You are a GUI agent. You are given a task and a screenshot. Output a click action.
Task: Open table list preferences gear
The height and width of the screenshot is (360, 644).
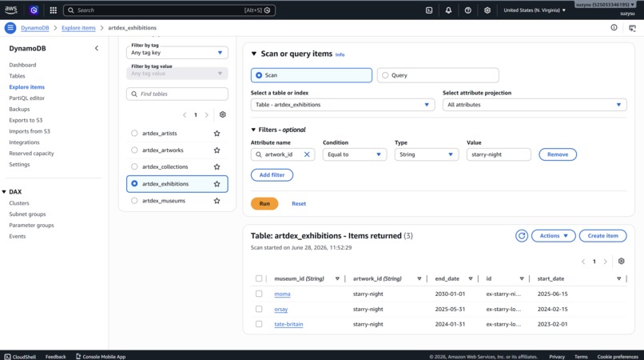(223, 114)
